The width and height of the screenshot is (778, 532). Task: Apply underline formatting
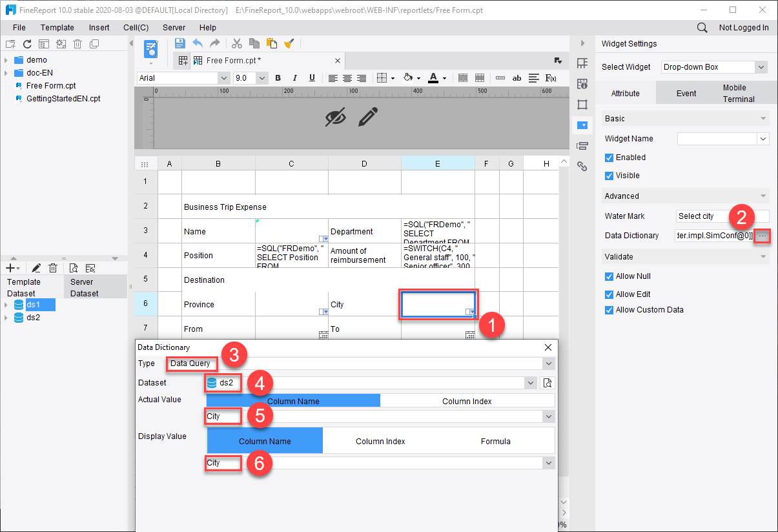312,78
